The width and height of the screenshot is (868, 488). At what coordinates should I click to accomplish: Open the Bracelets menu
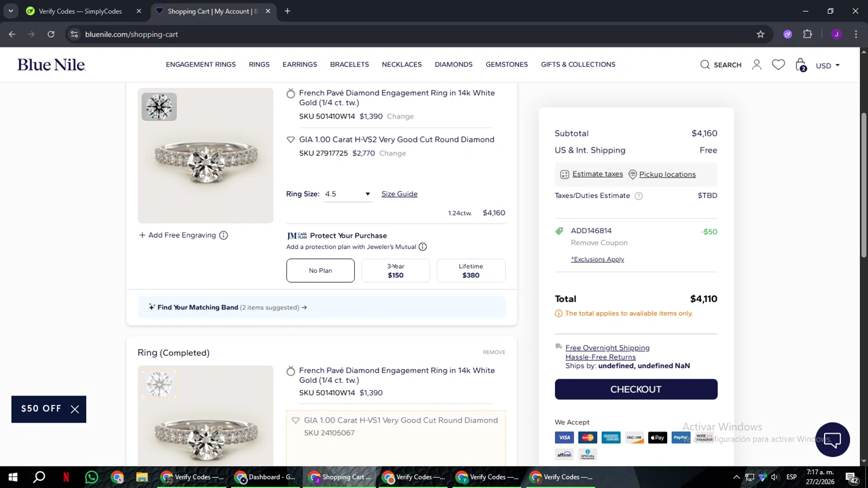(x=350, y=65)
